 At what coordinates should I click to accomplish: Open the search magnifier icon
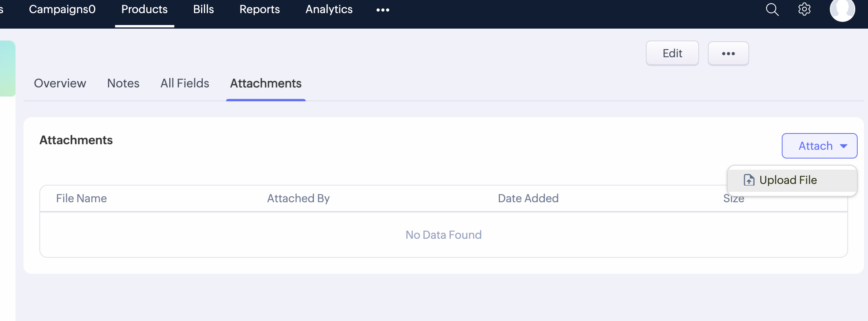tap(772, 10)
